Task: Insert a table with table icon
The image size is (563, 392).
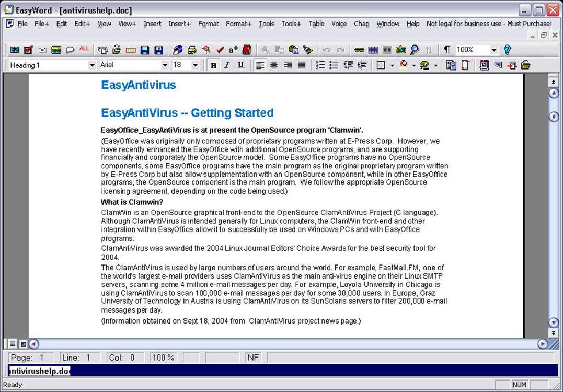Action: (x=373, y=50)
